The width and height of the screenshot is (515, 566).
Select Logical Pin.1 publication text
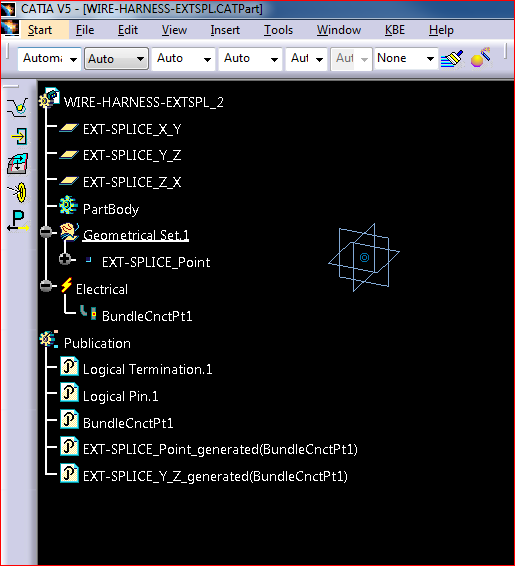[121, 396]
